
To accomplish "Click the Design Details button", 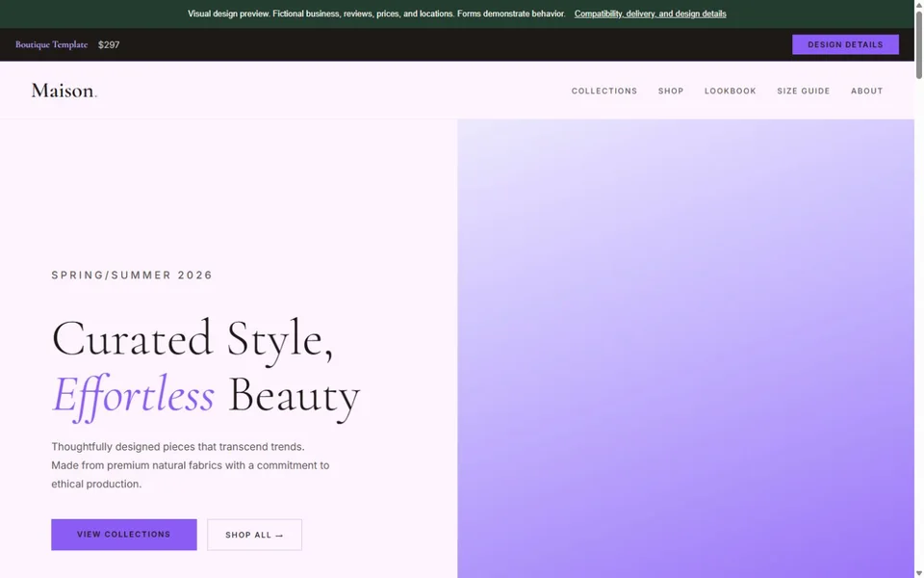I will coord(845,44).
